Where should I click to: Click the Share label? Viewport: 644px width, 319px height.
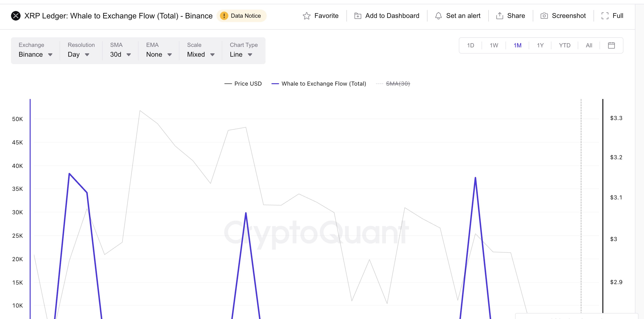pyautogui.click(x=516, y=16)
